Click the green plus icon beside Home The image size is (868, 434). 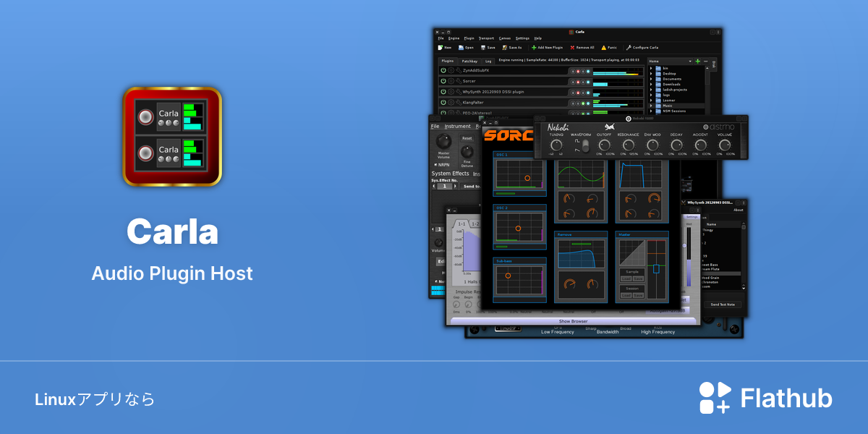click(x=698, y=61)
